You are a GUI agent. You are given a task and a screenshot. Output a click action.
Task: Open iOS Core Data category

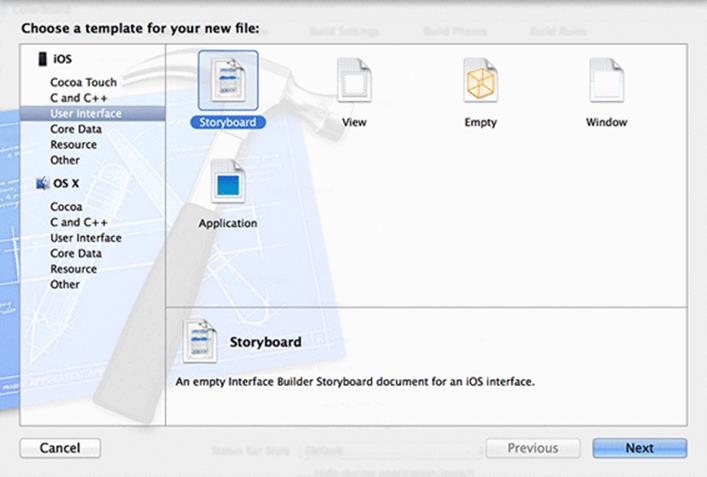76,129
